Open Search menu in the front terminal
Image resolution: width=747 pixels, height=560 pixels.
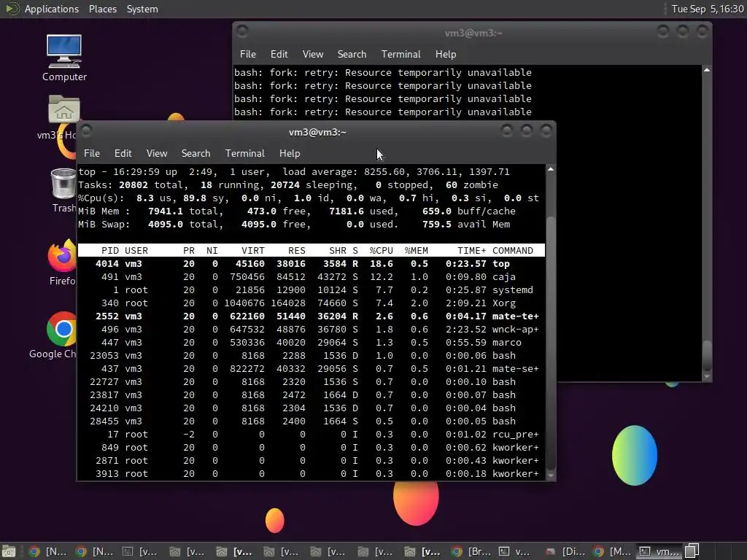pos(196,153)
